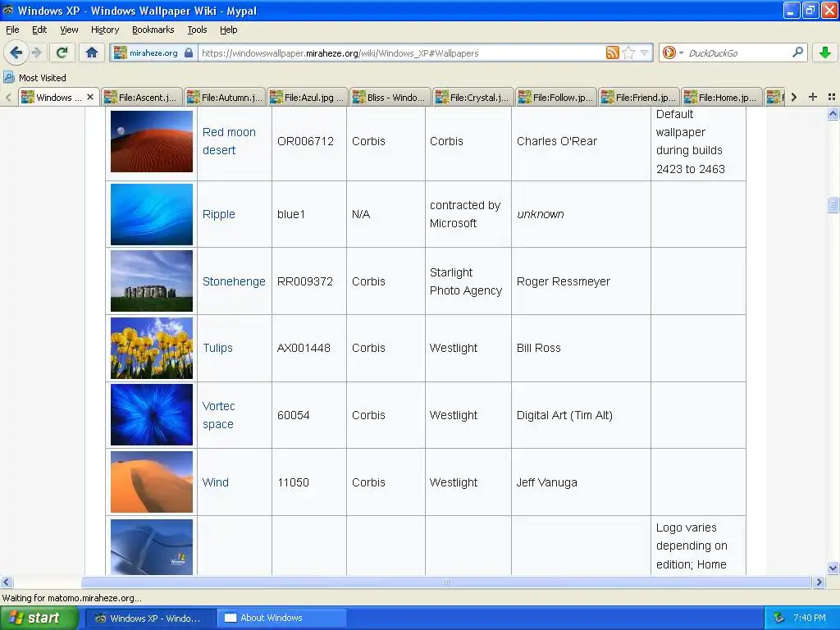Image resolution: width=840 pixels, height=630 pixels.
Task: Click the search magnifier icon
Action: point(797,52)
